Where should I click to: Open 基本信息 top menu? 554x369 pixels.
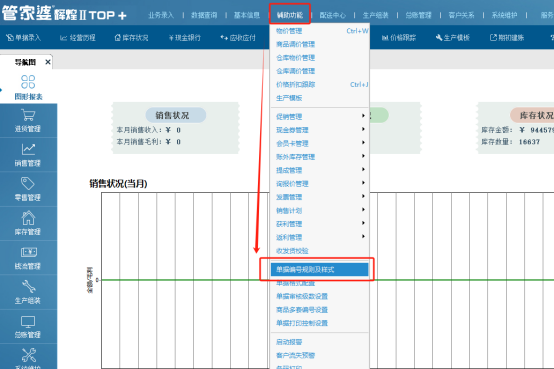click(x=247, y=15)
